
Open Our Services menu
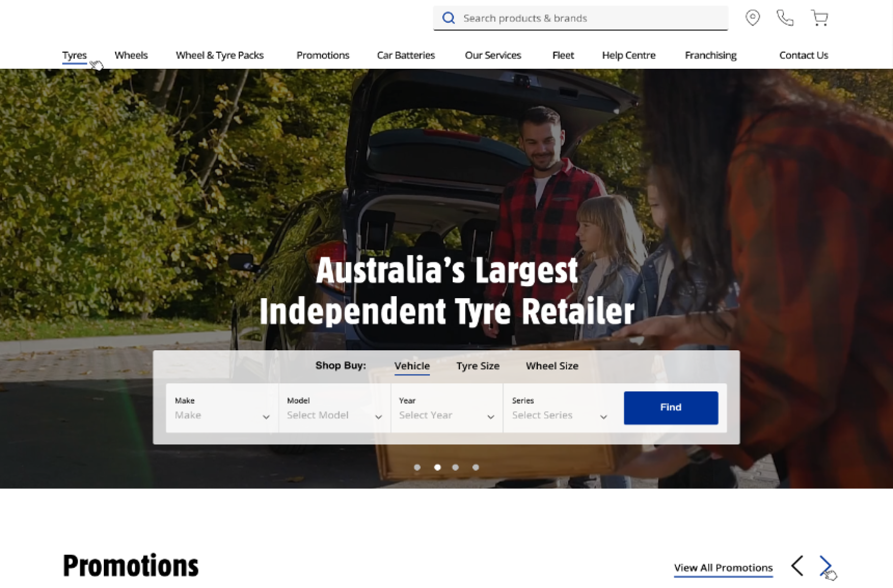(493, 55)
